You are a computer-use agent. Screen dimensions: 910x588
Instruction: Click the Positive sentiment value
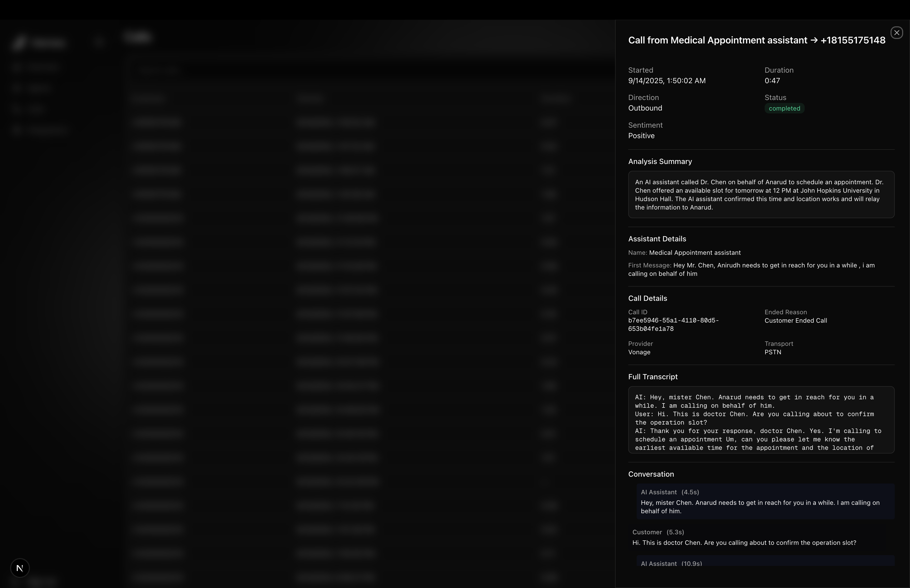[641, 136]
